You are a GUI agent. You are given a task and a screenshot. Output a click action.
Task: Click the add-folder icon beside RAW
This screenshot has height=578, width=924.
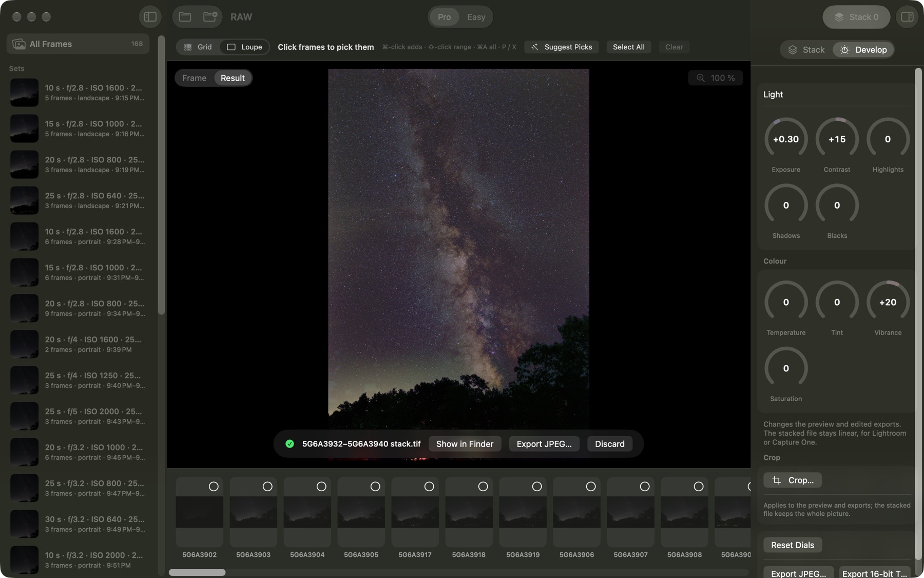click(x=210, y=17)
